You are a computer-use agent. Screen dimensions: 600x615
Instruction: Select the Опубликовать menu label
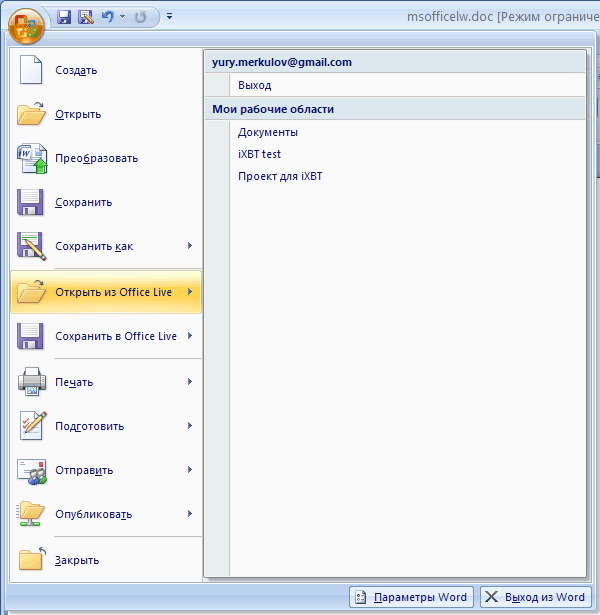point(93,514)
